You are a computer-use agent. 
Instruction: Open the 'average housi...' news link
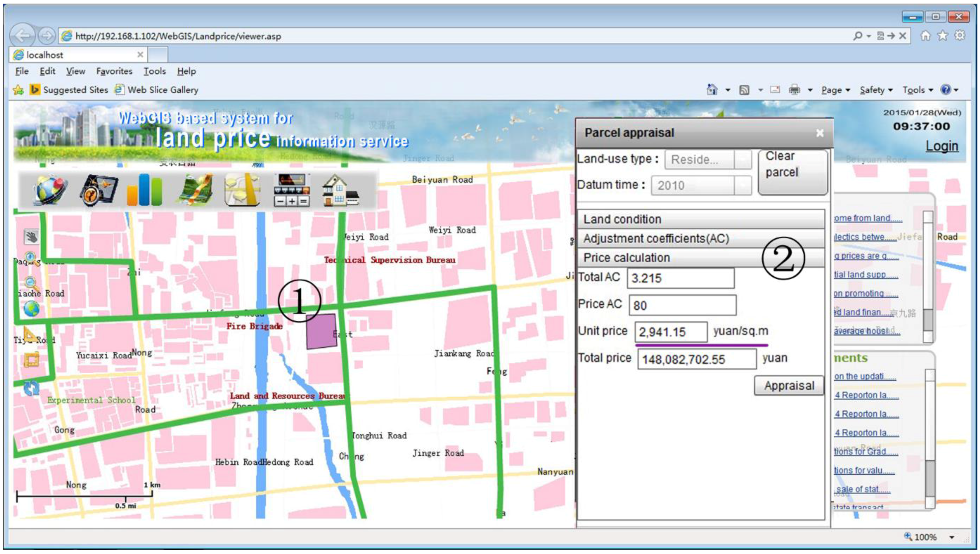(867, 331)
